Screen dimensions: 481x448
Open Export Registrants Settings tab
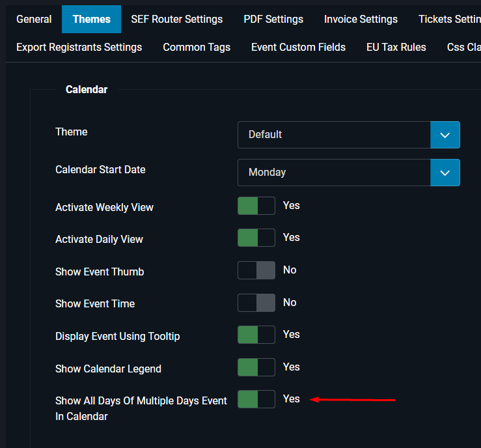click(79, 48)
